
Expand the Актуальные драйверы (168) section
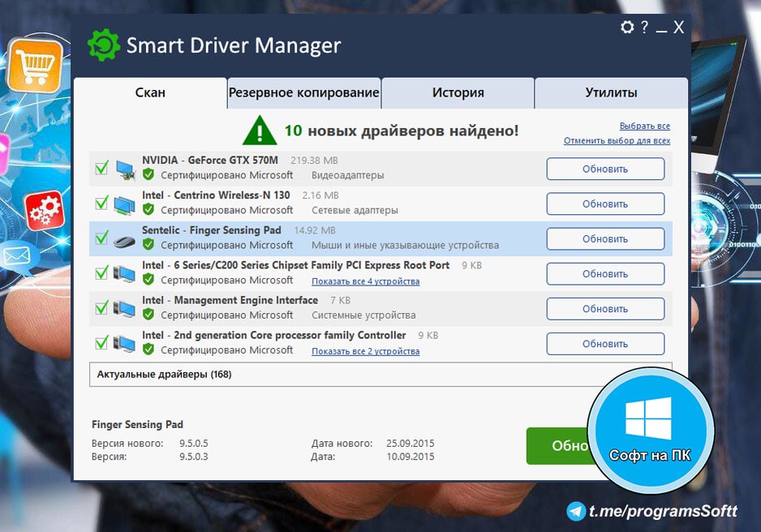pyautogui.click(x=380, y=375)
